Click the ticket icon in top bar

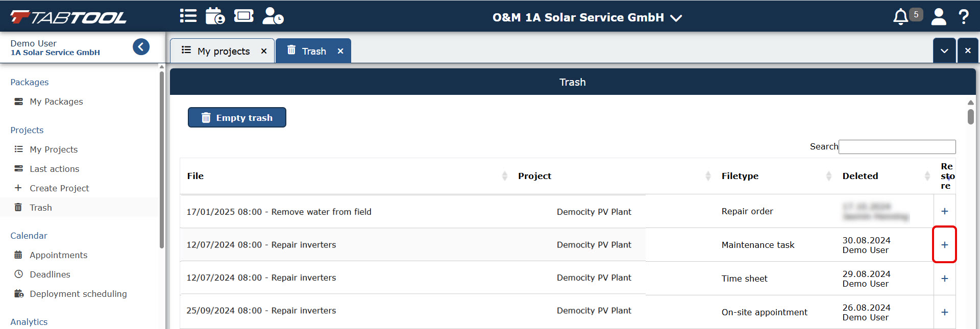(243, 16)
